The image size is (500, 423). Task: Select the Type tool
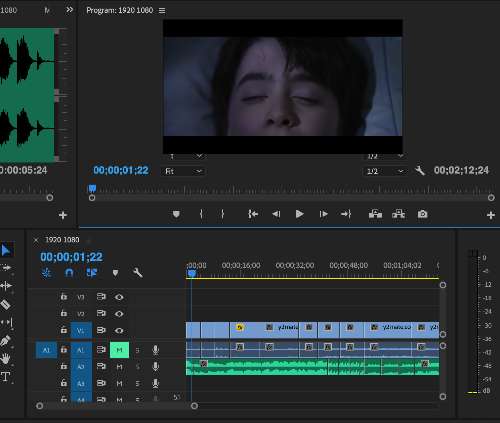click(5, 377)
